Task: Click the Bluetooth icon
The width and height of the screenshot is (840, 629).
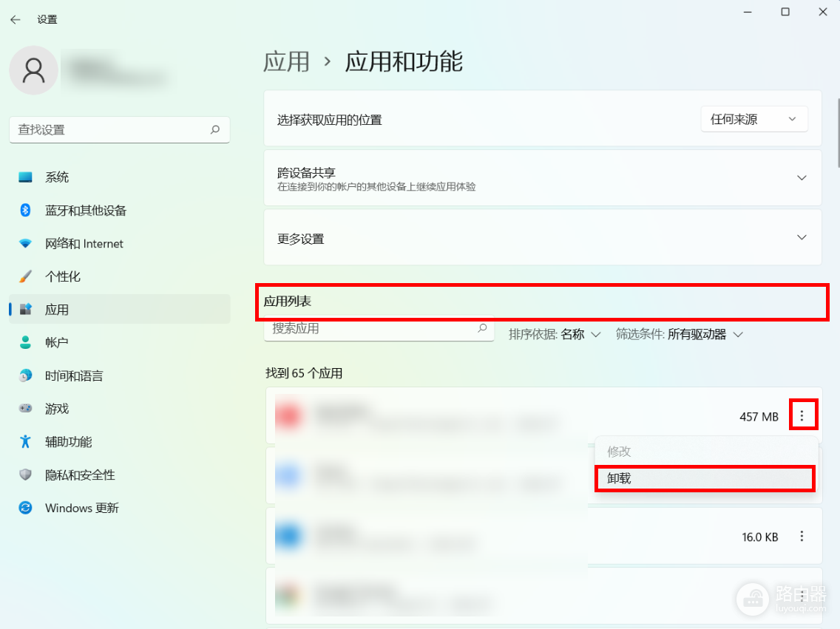Action: pos(25,211)
